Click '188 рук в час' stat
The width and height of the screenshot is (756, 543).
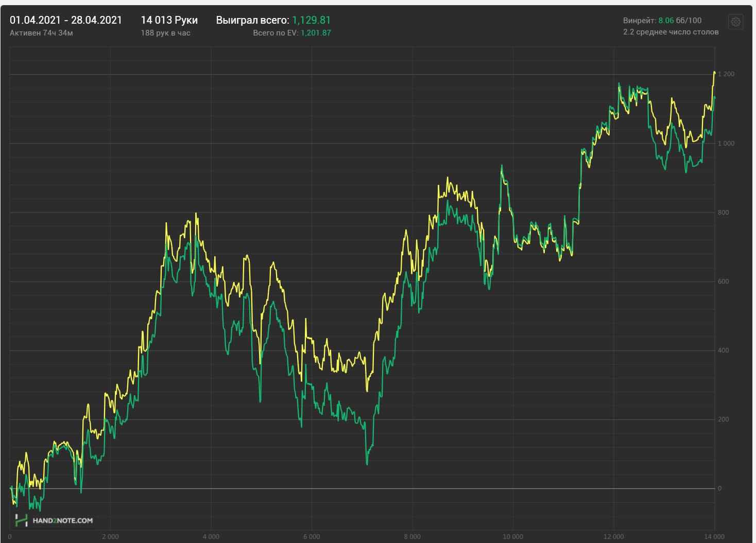(x=165, y=33)
